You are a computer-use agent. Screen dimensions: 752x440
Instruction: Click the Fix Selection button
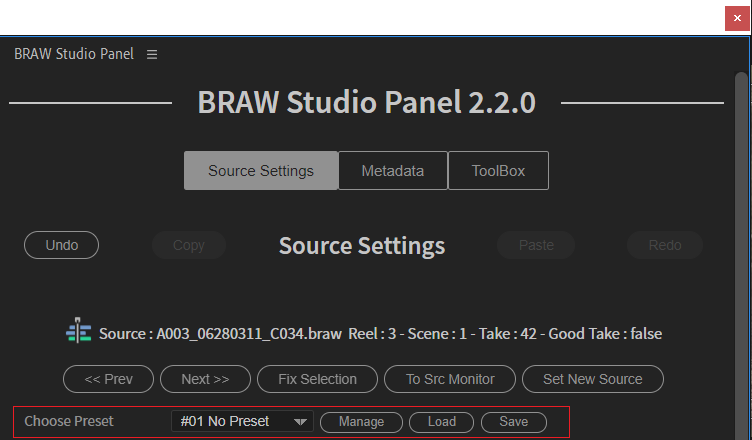pos(317,379)
